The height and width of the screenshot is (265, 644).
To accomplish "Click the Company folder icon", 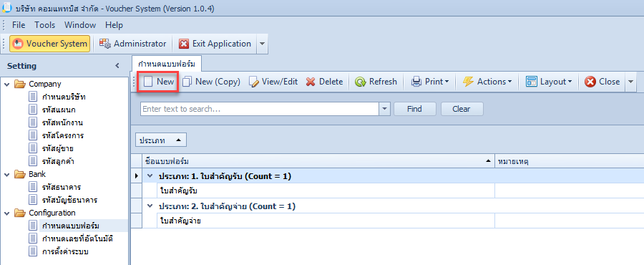I will pyautogui.click(x=20, y=84).
